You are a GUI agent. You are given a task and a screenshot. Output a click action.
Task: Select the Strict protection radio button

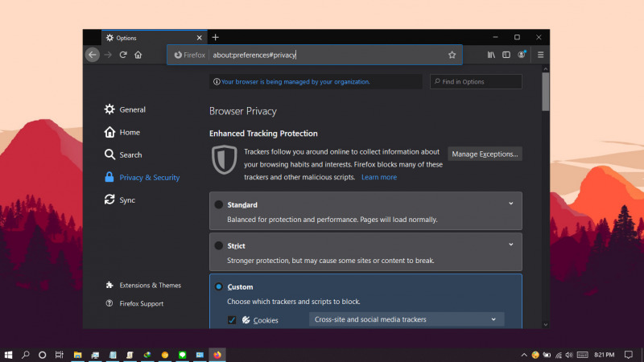(x=218, y=245)
